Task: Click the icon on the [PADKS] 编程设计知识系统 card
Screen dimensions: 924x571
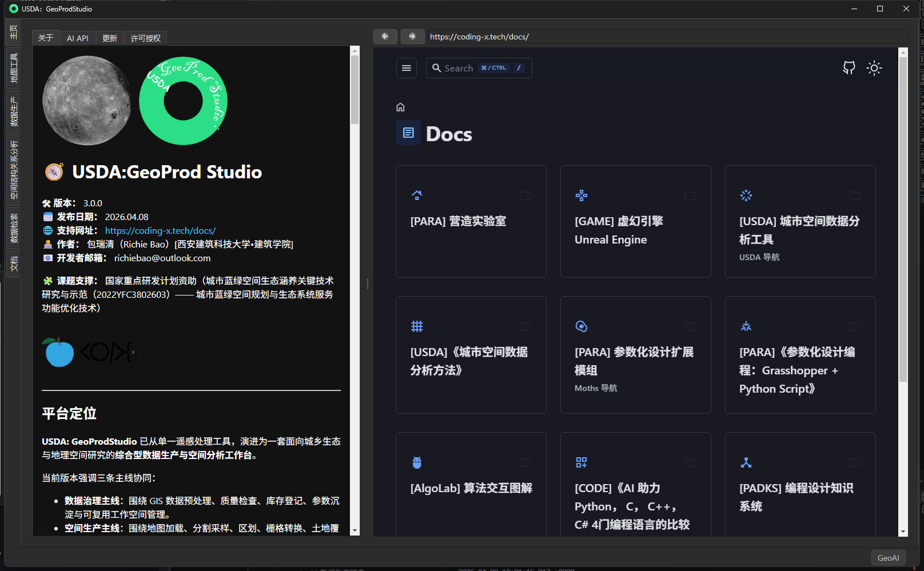Action: pyautogui.click(x=746, y=462)
